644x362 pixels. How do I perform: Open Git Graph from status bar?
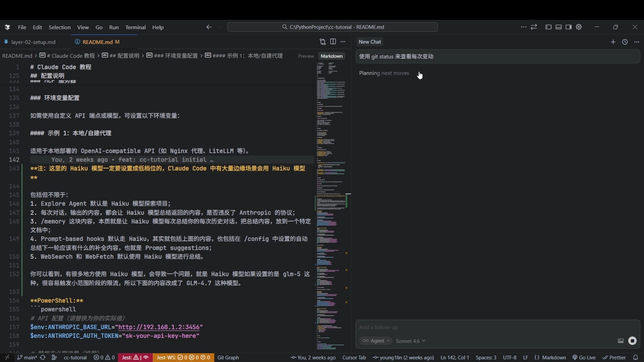click(228, 358)
